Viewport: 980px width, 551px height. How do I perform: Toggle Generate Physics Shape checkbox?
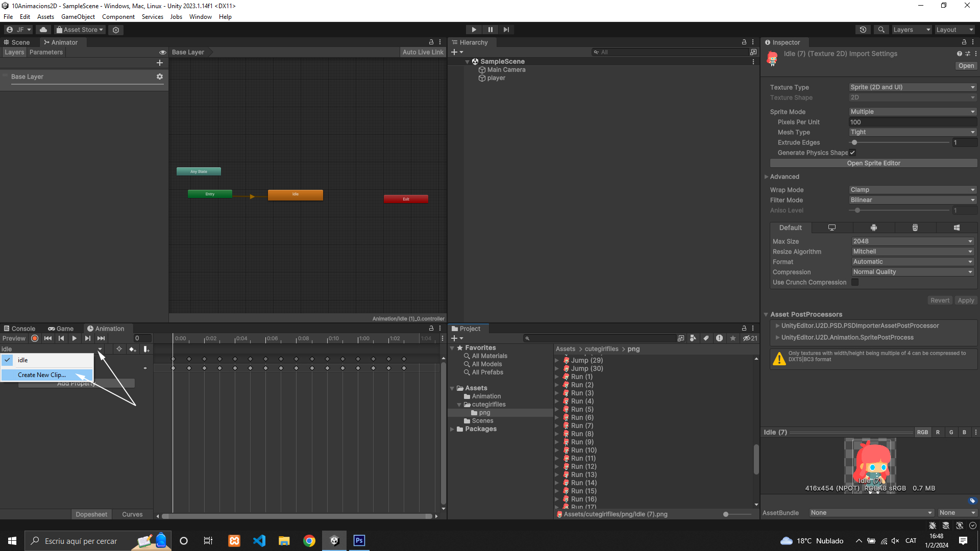852,153
